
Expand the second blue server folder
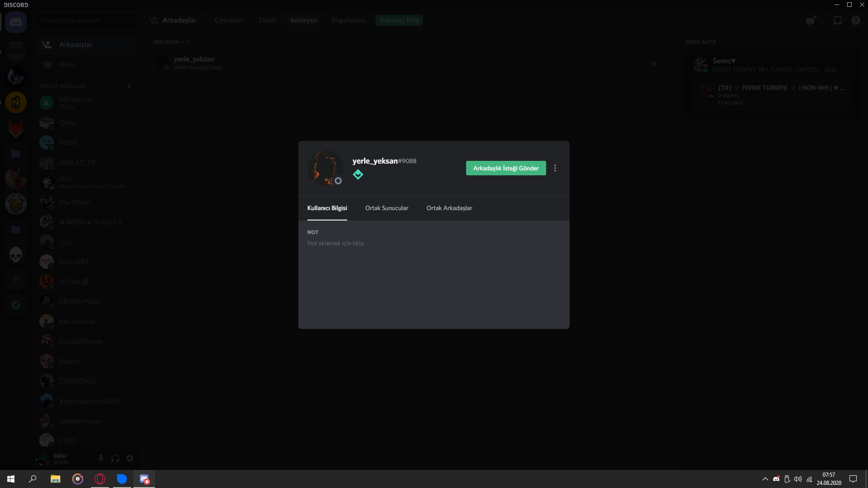pos(16,229)
